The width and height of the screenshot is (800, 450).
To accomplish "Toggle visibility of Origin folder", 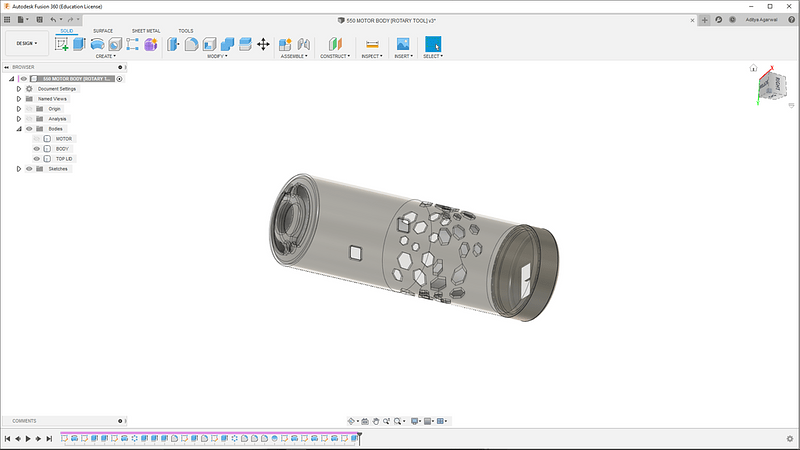I will (x=29, y=109).
